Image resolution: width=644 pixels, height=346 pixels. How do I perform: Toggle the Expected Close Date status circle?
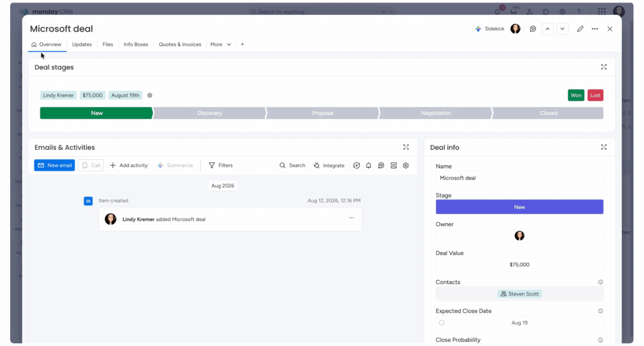click(x=442, y=323)
